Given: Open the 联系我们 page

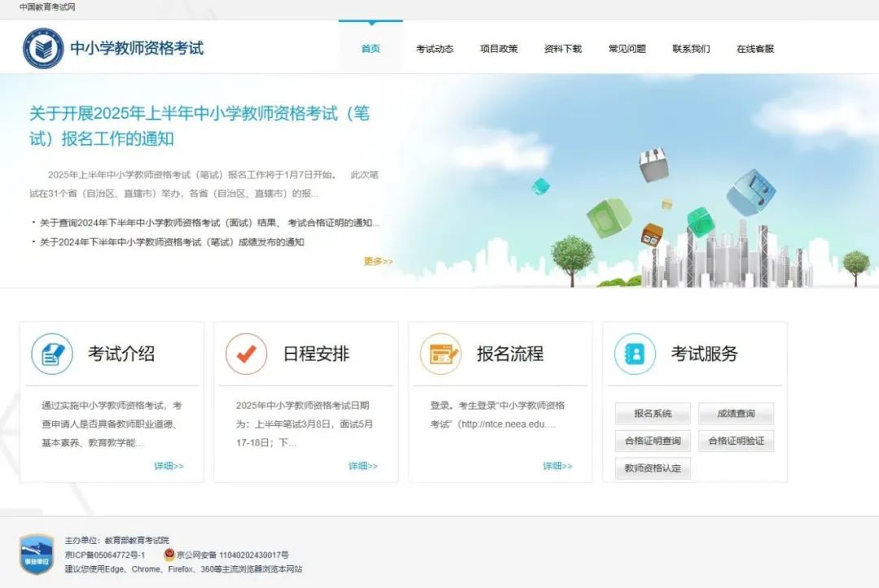Looking at the screenshot, I should point(690,48).
